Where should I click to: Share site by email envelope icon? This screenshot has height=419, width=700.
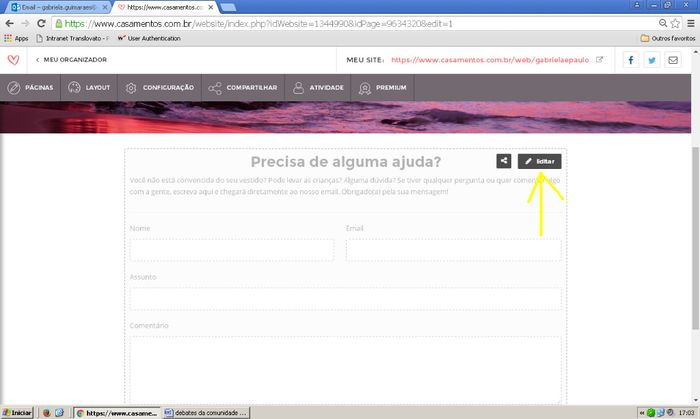[x=673, y=60]
